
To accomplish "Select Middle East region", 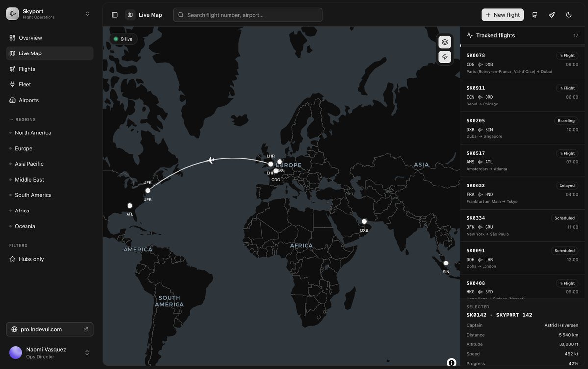I will (50, 180).
